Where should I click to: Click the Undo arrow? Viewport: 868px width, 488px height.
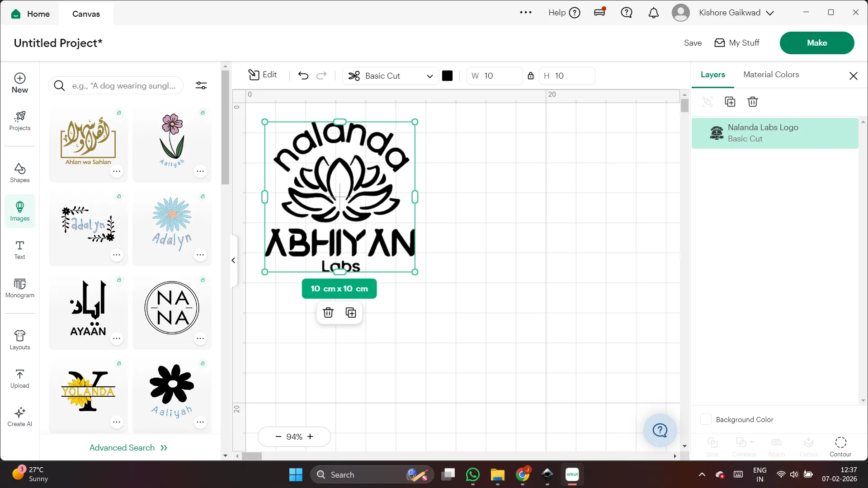point(303,75)
